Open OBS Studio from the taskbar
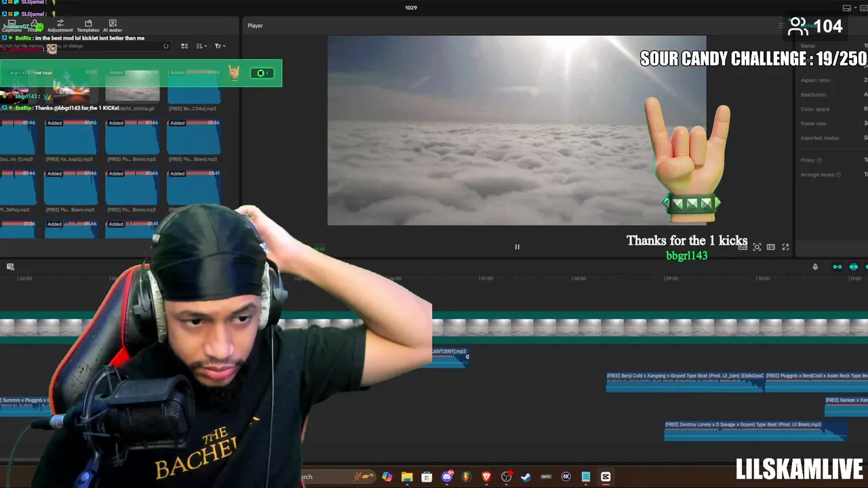868x488 pixels. point(506,477)
